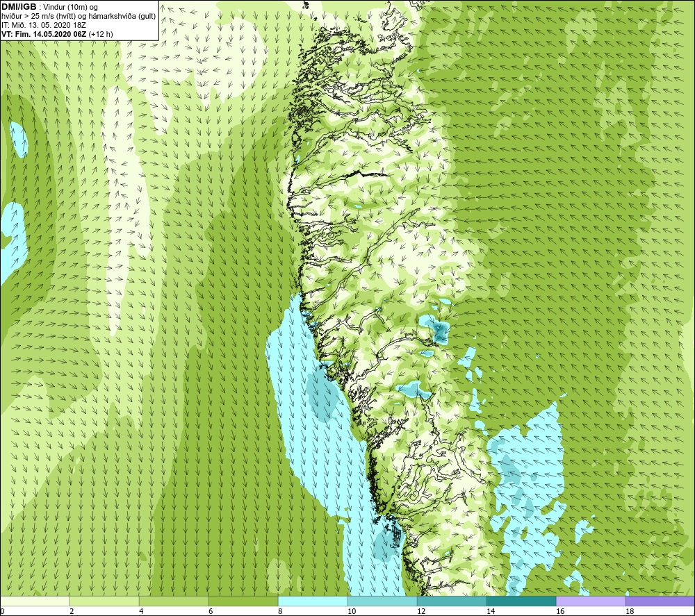
Task: Click the scale label '6'
Action: 211,611
